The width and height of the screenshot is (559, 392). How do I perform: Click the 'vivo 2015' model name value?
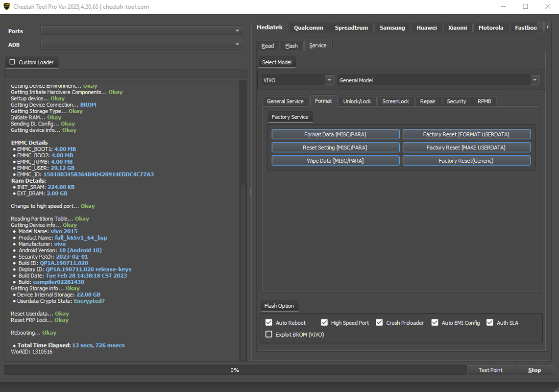click(x=64, y=231)
